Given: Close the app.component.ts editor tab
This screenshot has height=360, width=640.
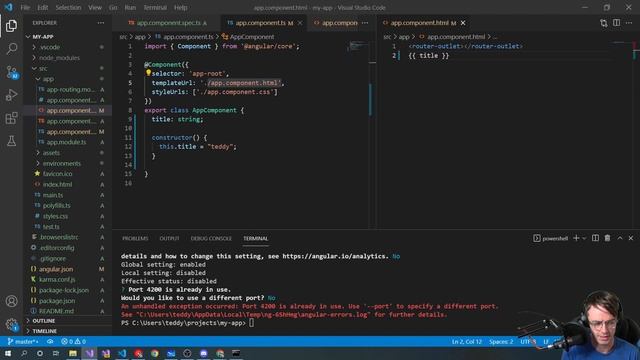Looking at the screenshot, I should coord(300,23).
